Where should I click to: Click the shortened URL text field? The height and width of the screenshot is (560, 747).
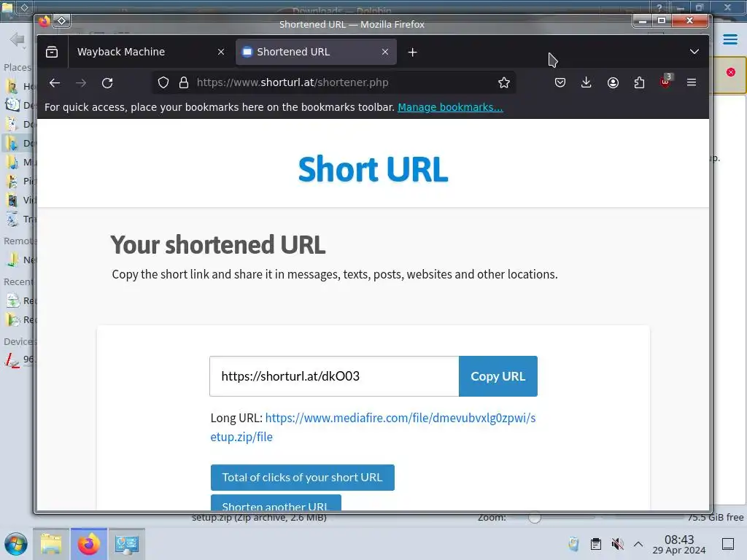[334, 376]
